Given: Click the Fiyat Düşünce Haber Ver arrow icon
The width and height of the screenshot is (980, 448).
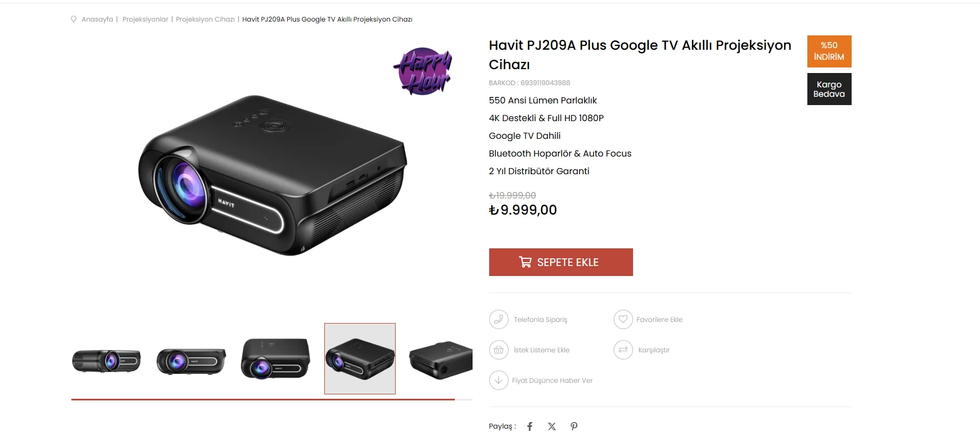Looking at the screenshot, I should (x=499, y=380).
